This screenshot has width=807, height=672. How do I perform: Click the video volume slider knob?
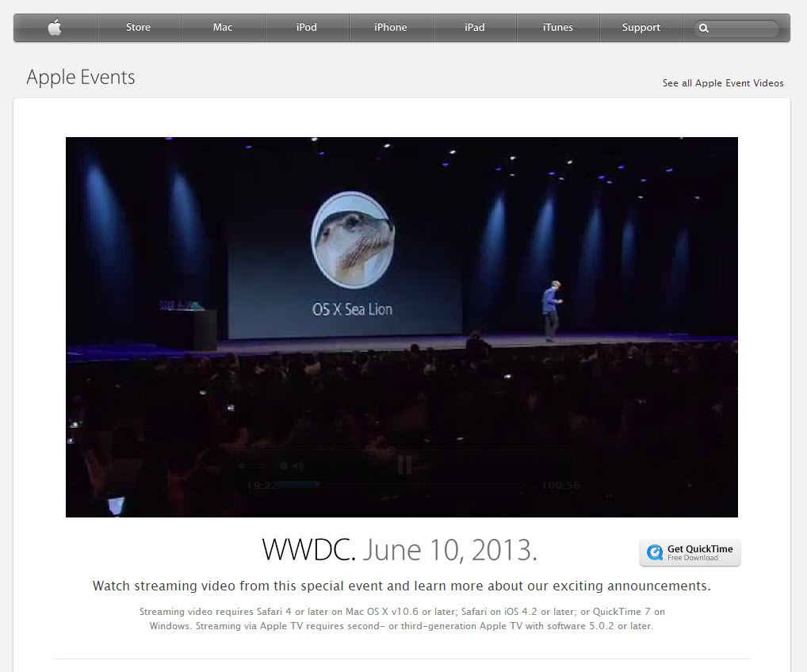coord(284,466)
